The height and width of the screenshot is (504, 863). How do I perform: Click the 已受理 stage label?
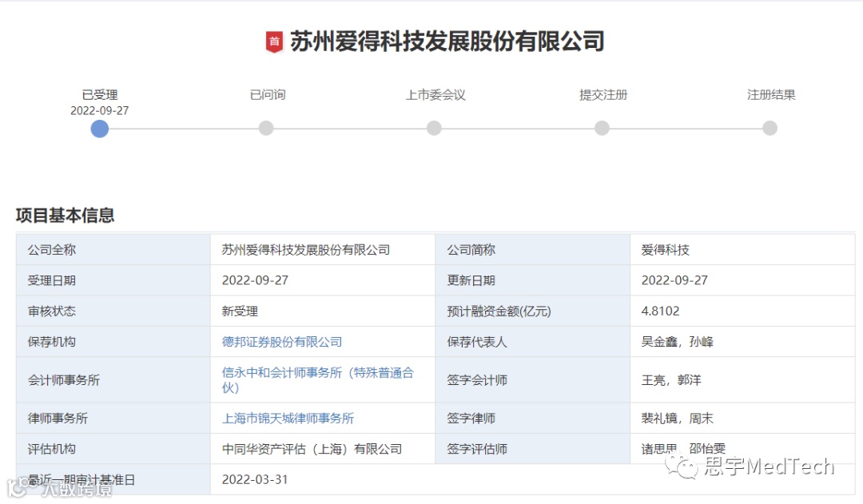coord(100,94)
